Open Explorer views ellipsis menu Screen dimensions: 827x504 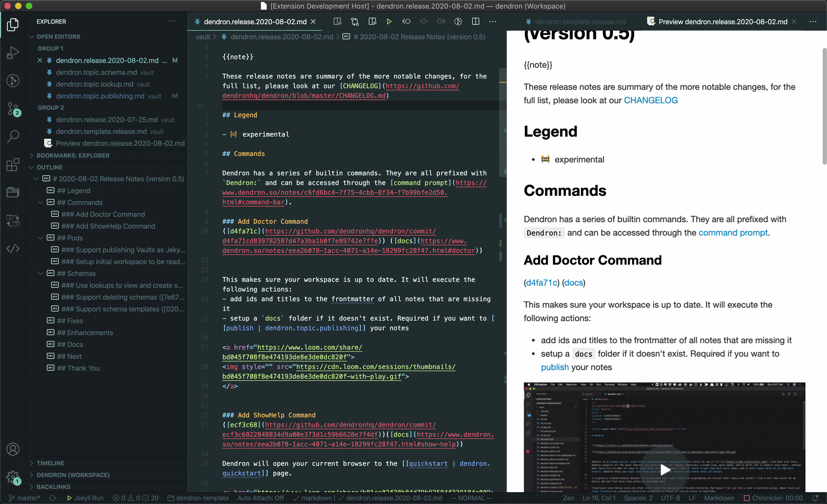coord(172,22)
